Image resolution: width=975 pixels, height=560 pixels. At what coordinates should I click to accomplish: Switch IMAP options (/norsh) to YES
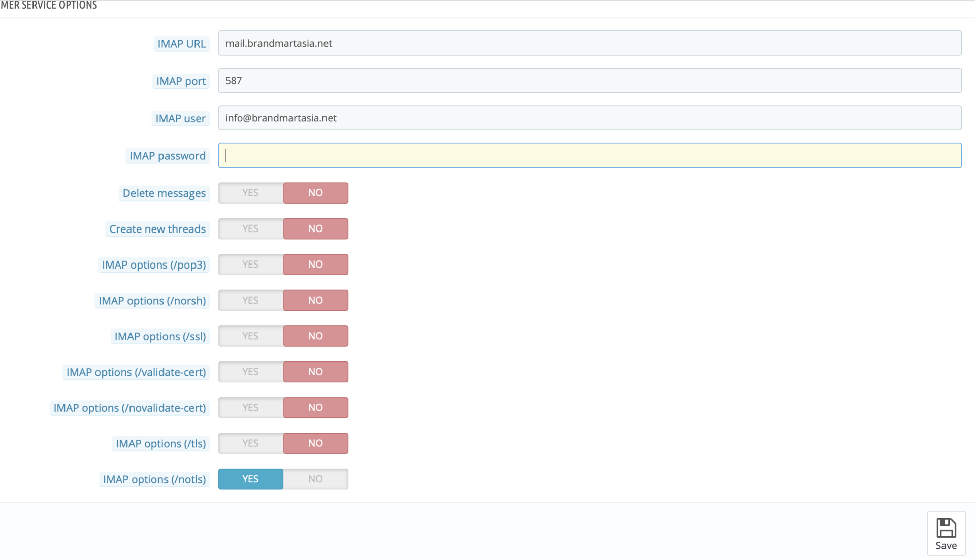click(x=250, y=300)
